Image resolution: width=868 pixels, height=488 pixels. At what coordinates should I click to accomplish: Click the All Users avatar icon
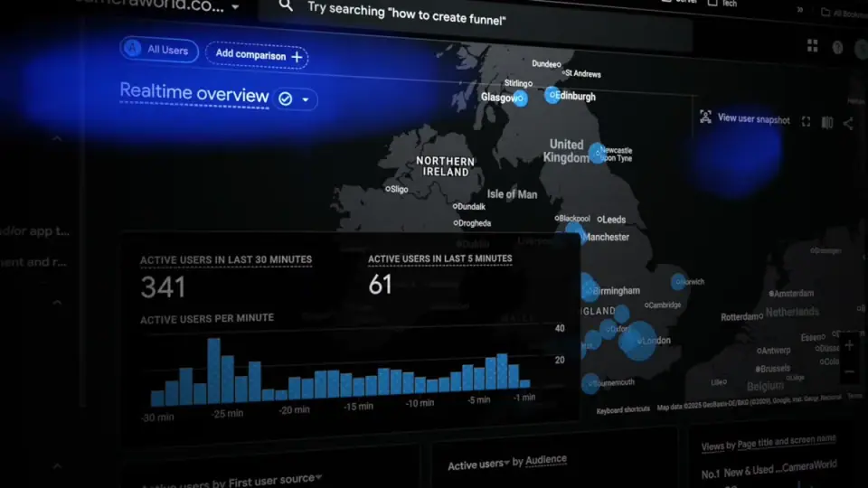132,48
